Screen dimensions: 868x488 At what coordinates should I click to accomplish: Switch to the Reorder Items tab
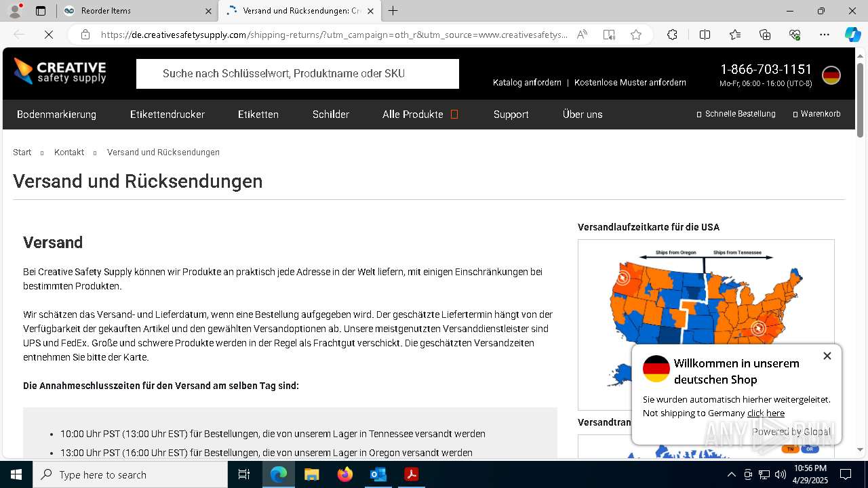tap(136, 11)
